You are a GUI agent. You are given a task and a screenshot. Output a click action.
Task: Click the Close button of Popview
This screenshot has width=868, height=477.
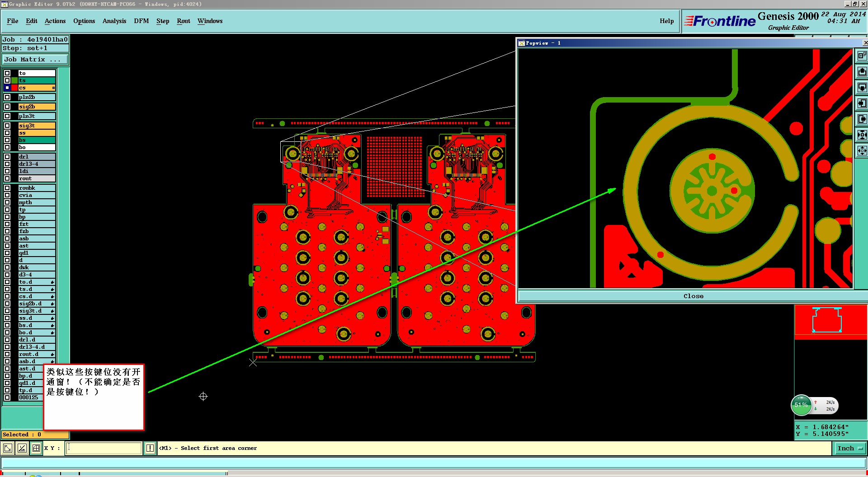[693, 296]
